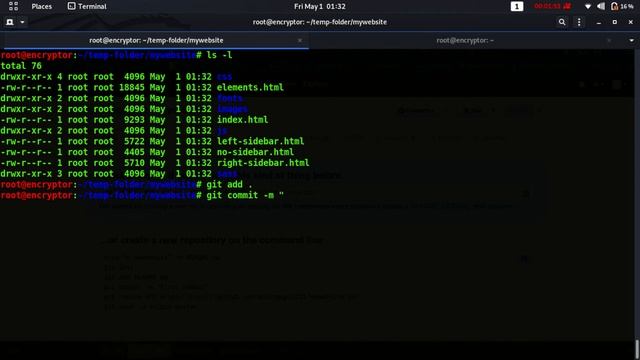
Task: Open the volume speaker icon
Action: click(x=601, y=7)
